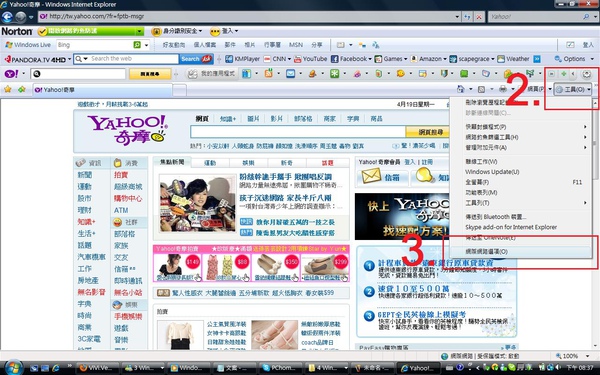
Task: Click the yellow mail envelope 信箱 icon
Action: (x=371, y=176)
